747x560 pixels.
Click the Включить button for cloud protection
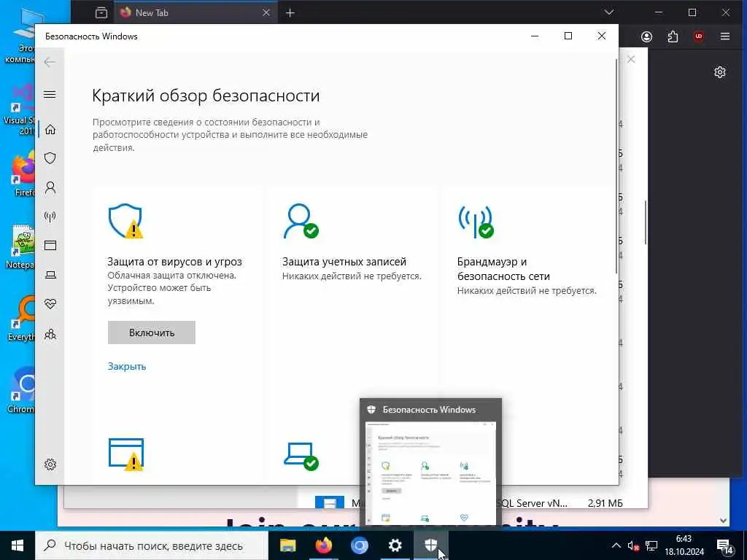(152, 332)
